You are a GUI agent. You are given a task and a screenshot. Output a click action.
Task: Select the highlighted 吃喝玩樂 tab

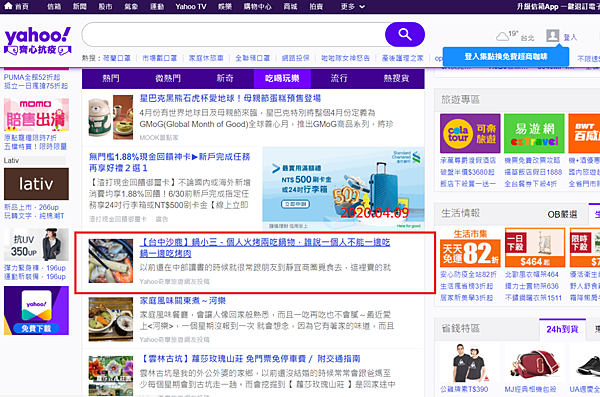tap(282, 78)
